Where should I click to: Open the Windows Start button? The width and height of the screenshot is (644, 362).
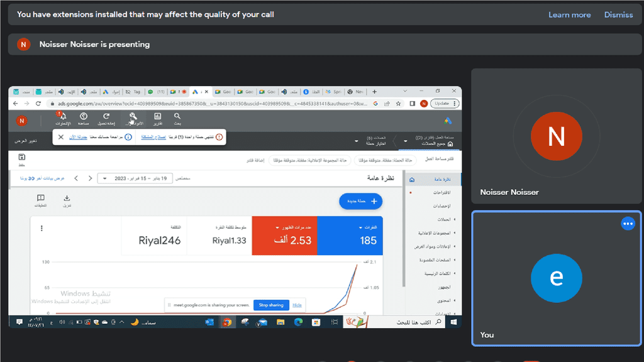(x=453, y=322)
